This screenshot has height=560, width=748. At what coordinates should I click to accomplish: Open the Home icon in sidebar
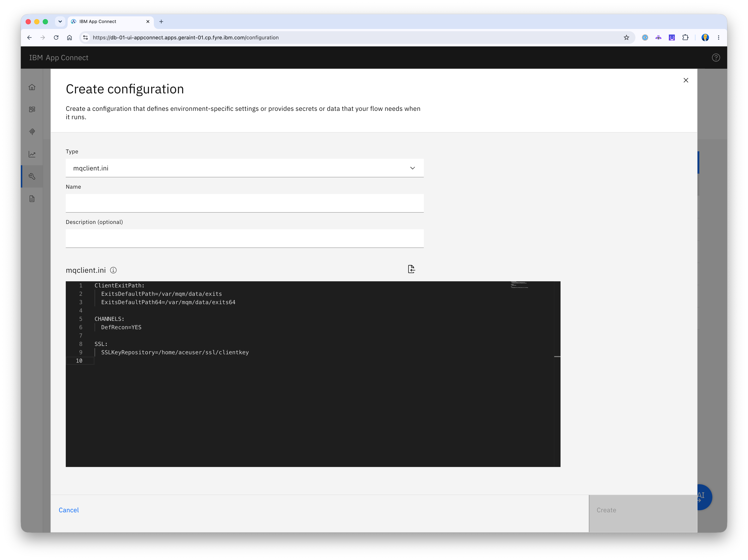click(32, 87)
